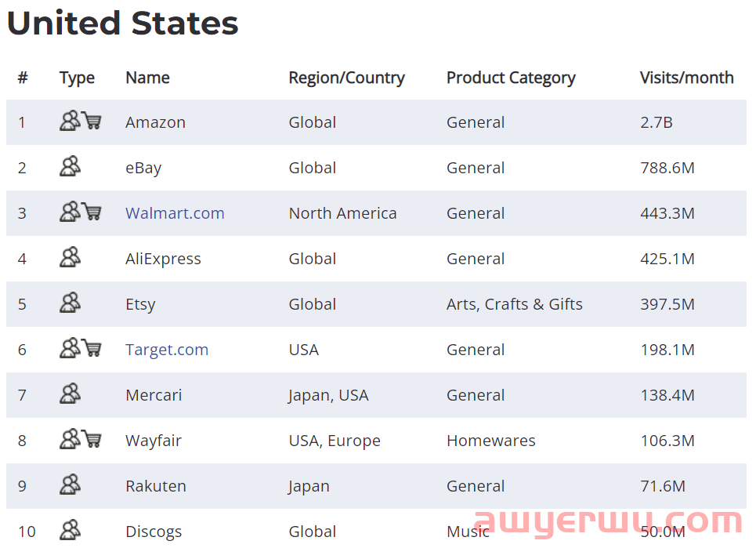Click the marketplace icon in Amazon row
Viewport: 756px width, 548px height.
coord(70,121)
